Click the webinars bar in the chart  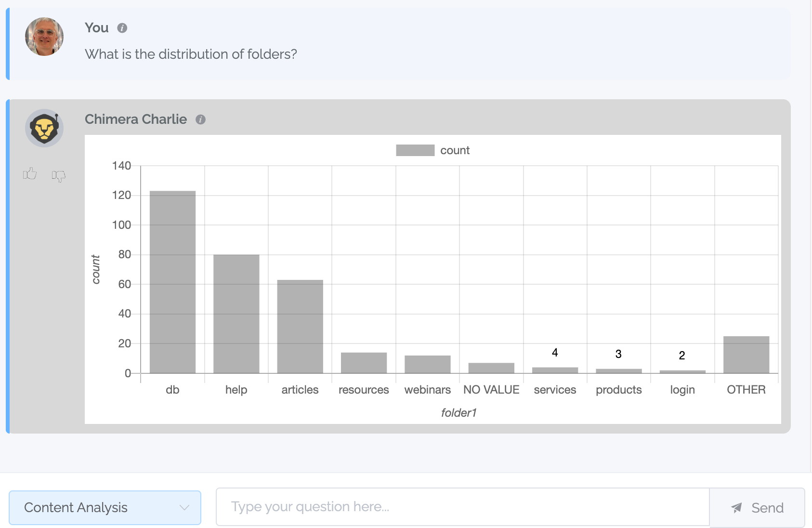pos(428,365)
